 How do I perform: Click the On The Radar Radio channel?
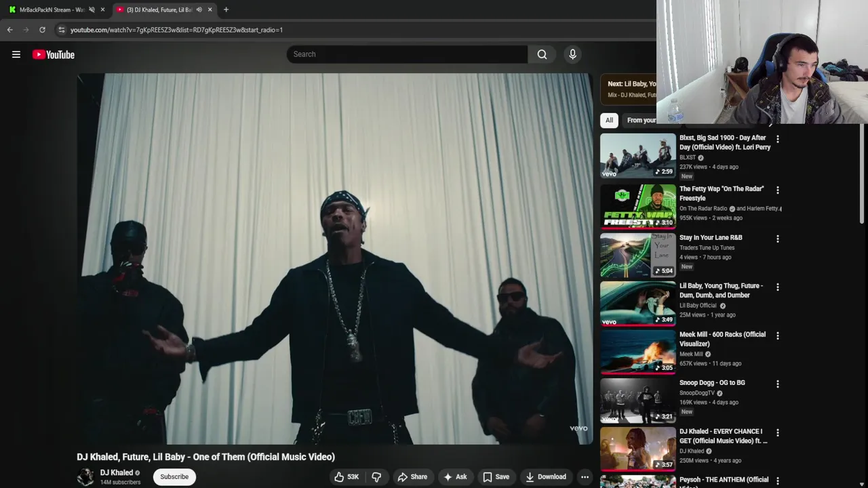(703, 209)
